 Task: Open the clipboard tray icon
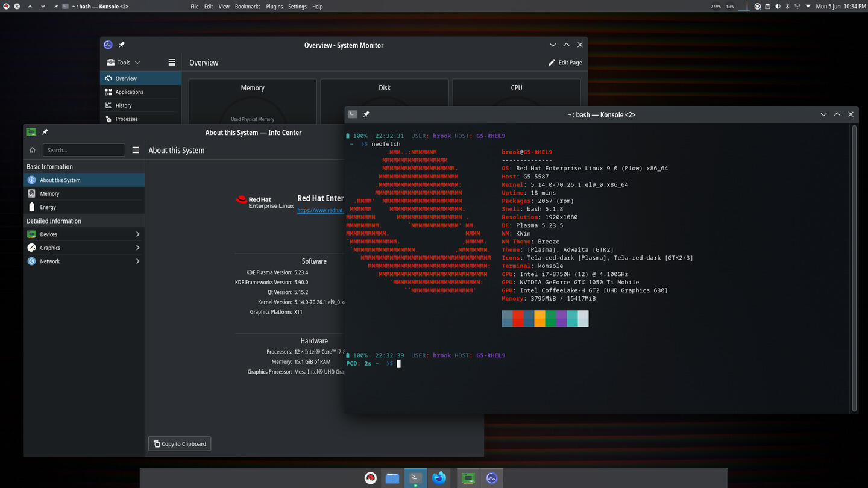(x=767, y=6)
